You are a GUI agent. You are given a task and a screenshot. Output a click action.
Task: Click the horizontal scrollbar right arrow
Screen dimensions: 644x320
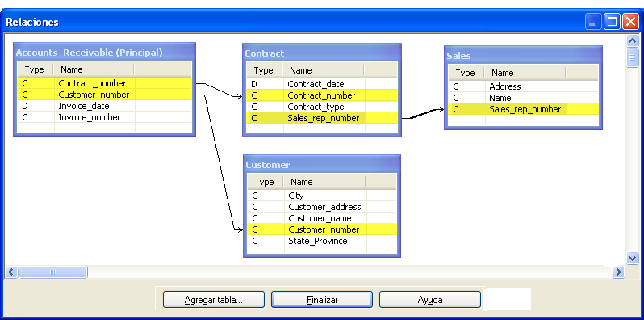coord(617,272)
